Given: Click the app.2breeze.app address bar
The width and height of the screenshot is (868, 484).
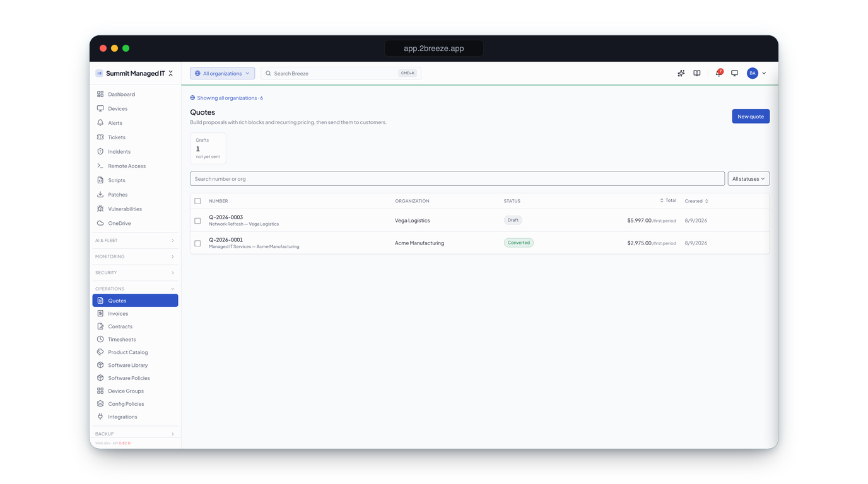Looking at the screenshot, I should pyautogui.click(x=434, y=48).
